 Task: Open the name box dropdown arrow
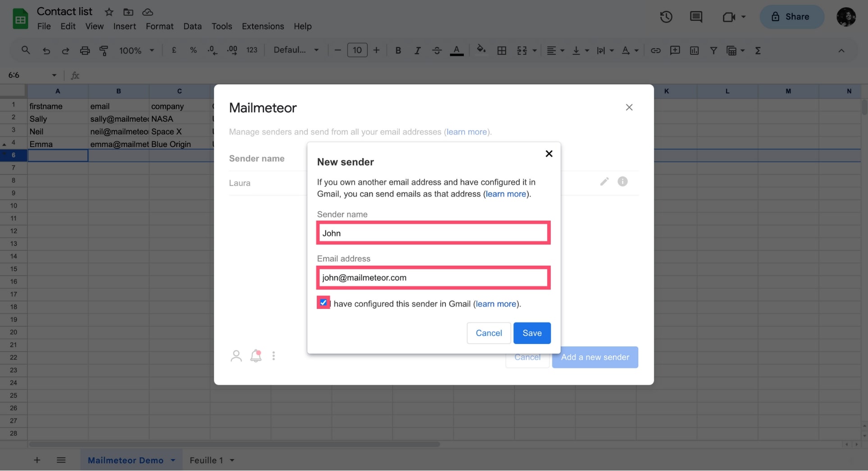pyautogui.click(x=54, y=75)
